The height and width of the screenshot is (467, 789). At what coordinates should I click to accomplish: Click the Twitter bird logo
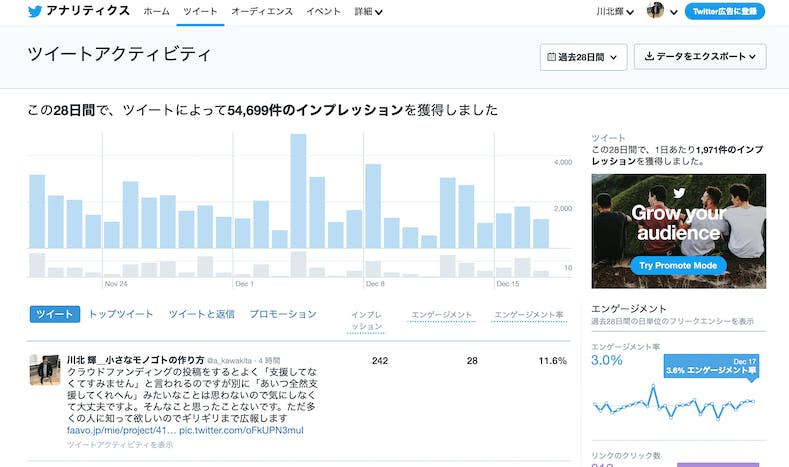[35, 11]
